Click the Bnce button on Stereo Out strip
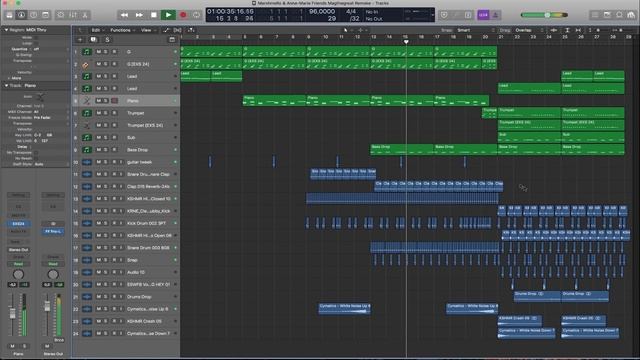The width and height of the screenshot is (640, 360). tap(59, 340)
